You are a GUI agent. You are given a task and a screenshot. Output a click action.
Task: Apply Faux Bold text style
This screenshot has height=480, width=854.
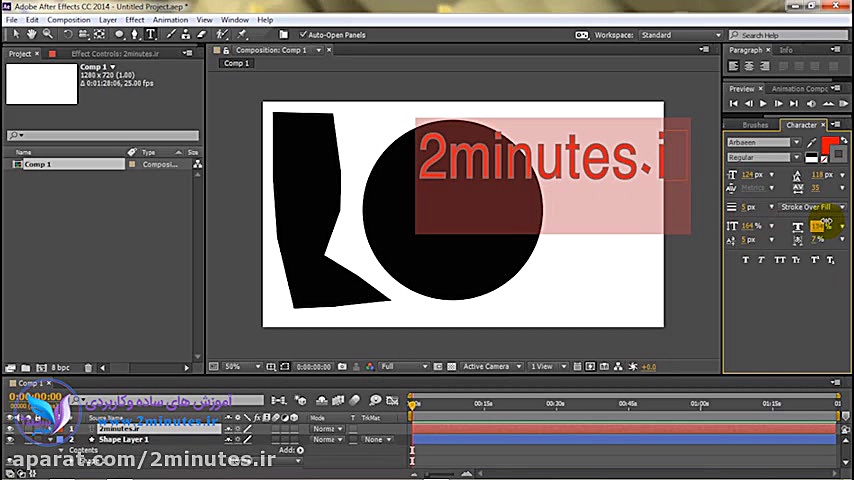[x=746, y=260]
